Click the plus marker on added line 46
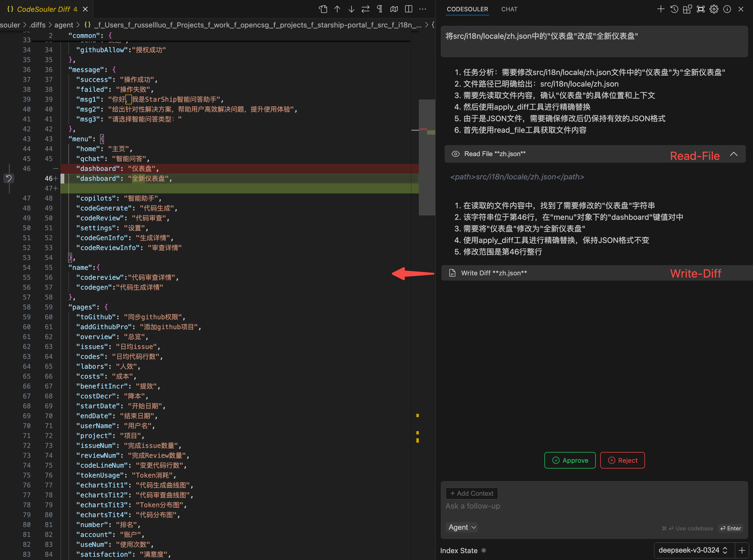 [56, 178]
